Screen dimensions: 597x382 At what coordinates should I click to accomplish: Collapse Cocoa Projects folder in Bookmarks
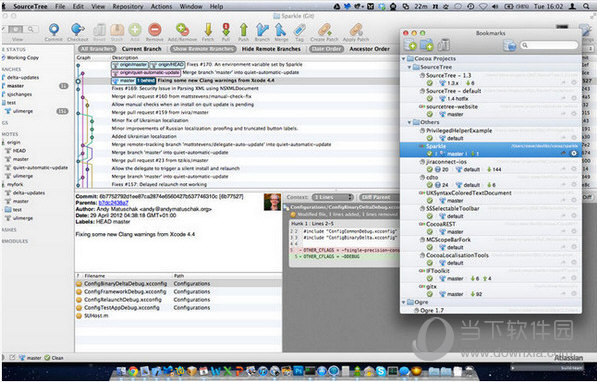pos(404,59)
